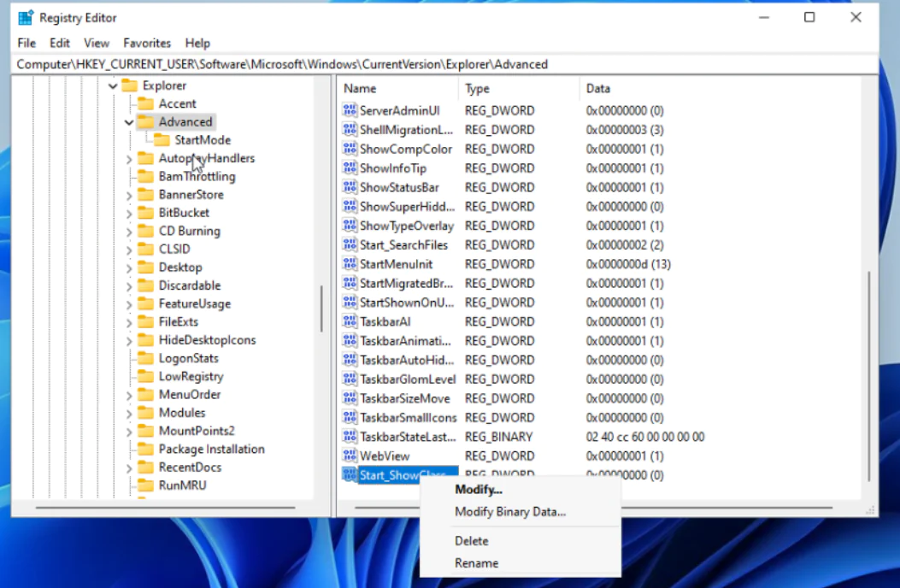Expand the AutoplayHandlers key

[x=131, y=158]
